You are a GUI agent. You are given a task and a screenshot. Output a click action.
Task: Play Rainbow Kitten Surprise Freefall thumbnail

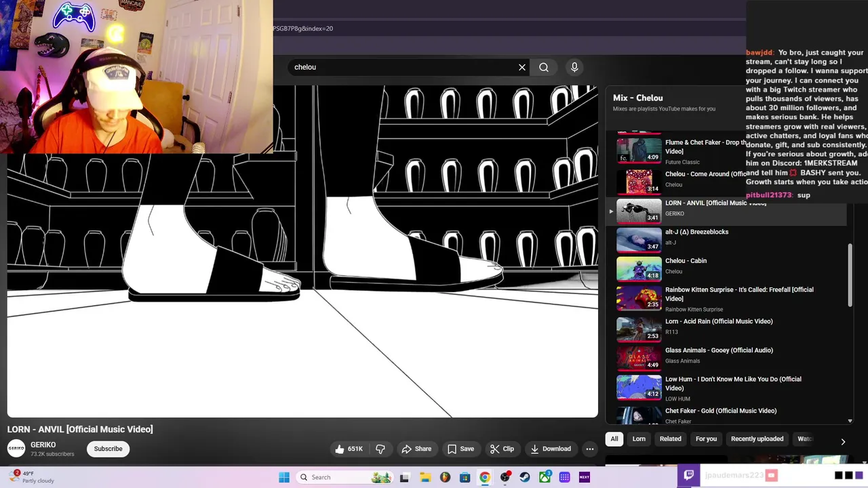[x=639, y=297]
